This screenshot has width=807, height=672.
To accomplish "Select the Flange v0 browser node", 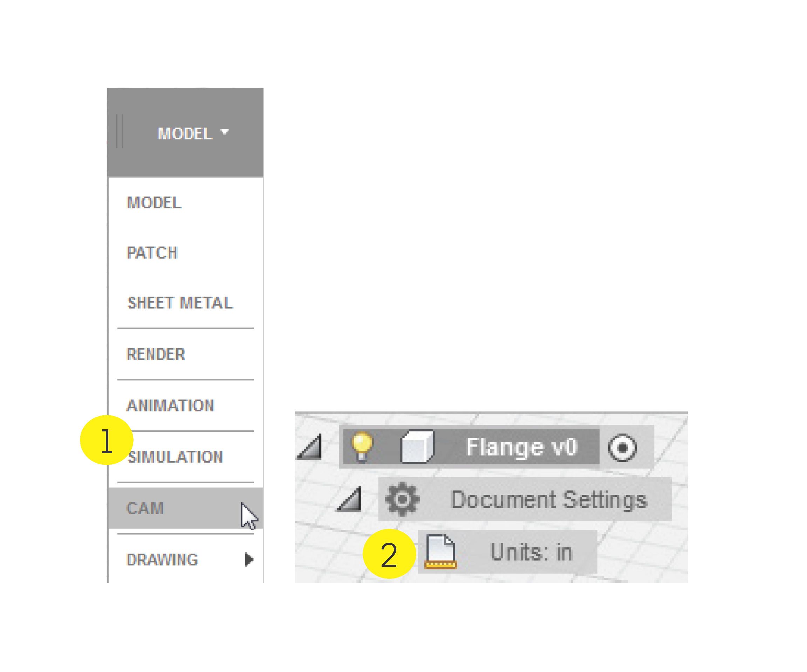I will point(521,447).
